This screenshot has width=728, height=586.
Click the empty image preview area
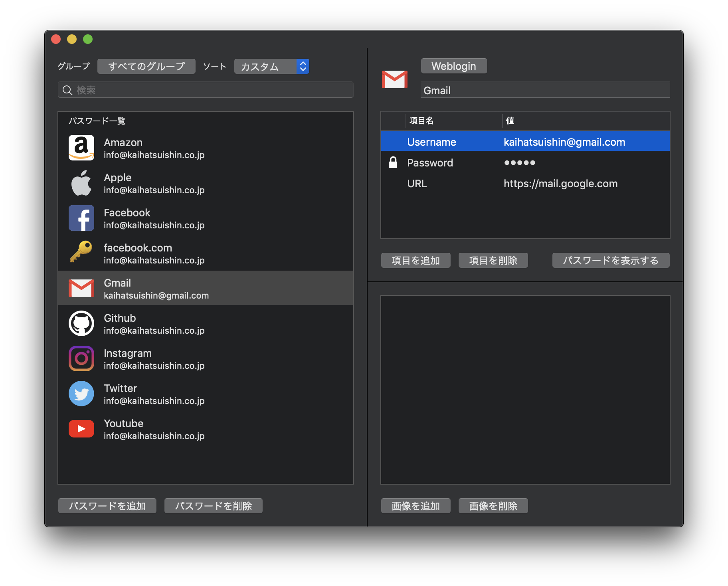[x=525, y=390]
